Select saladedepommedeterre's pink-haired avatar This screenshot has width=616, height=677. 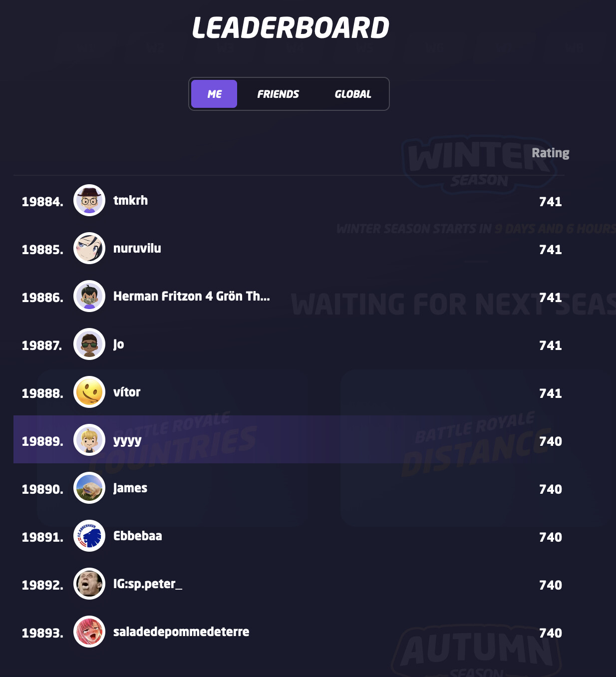[x=89, y=632]
